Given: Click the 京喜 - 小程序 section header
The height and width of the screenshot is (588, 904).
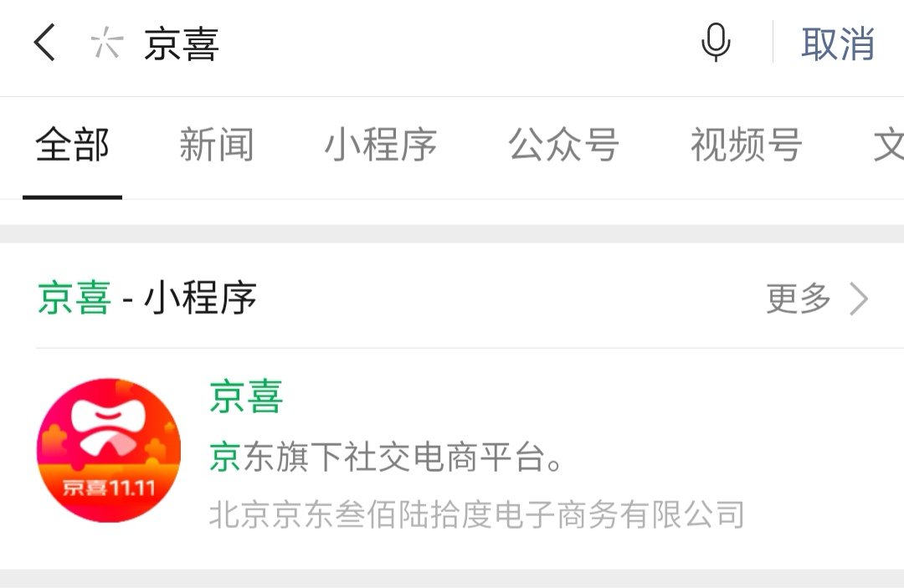Looking at the screenshot, I should point(147,299).
